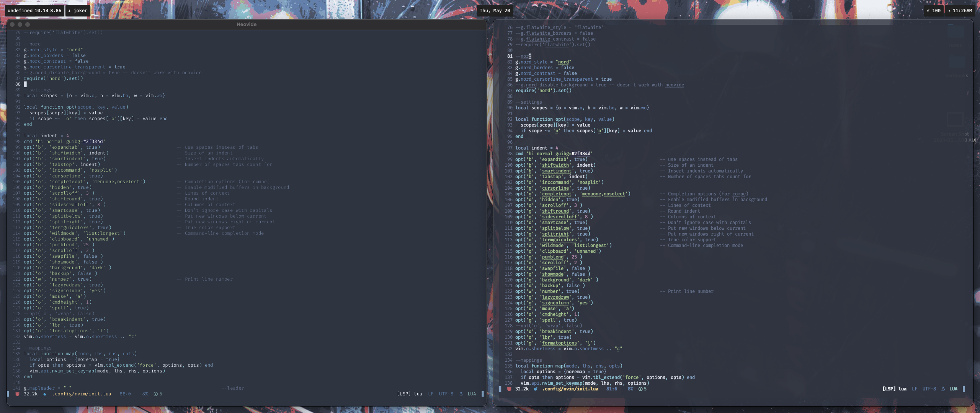Viewport: 980px width, 413px height.
Task: Click the '32.2k' file size in Neovide statusline
Action: tap(31, 394)
